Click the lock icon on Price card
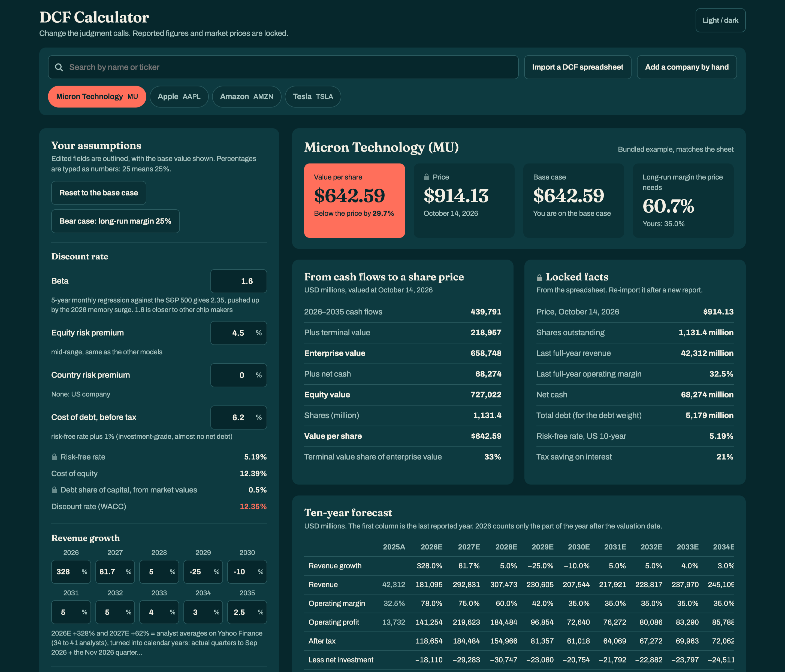The height and width of the screenshot is (672, 785). tap(427, 177)
